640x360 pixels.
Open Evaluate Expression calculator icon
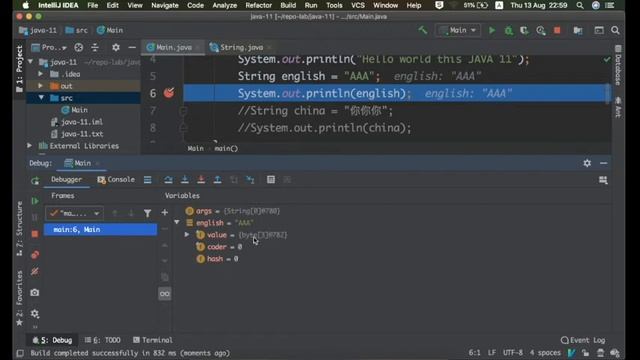[x=271, y=180]
